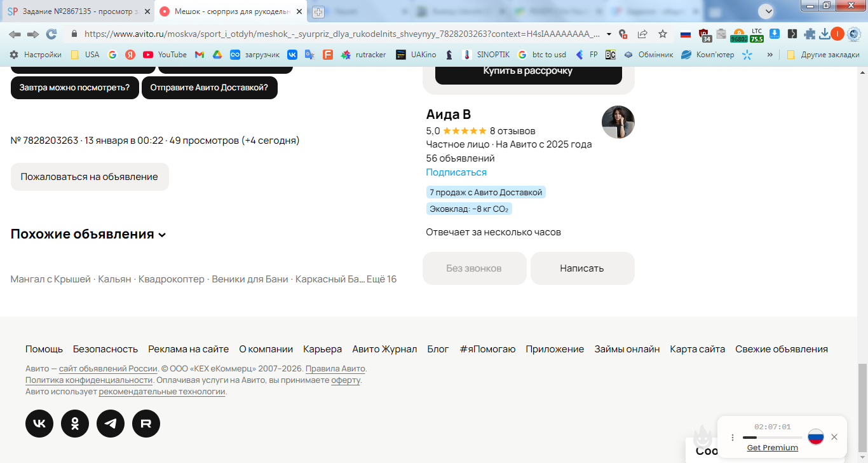This screenshot has height=463, width=868.
Task: Close the Мешок - сюрприз tab
Action: [x=299, y=11]
